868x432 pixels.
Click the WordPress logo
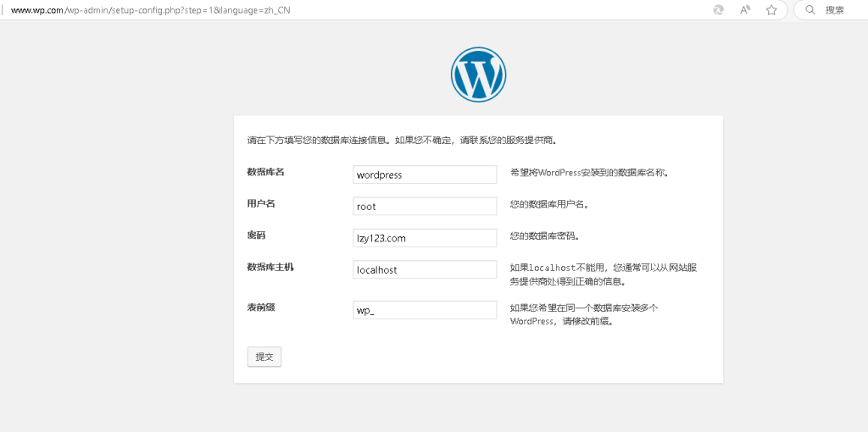478,75
